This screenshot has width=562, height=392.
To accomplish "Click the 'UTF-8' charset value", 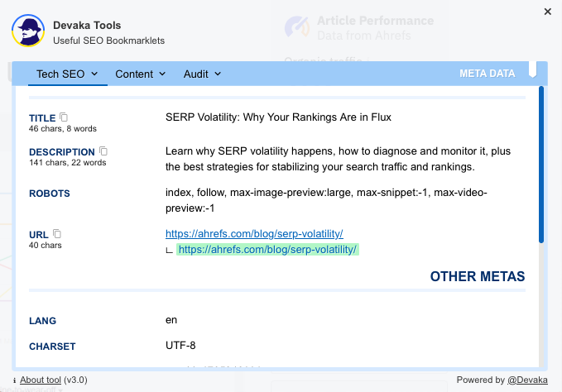I will tap(180, 346).
